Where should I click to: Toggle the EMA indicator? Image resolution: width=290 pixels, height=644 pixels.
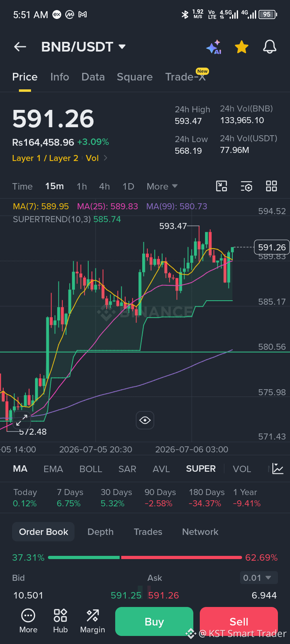[x=53, y=469]
